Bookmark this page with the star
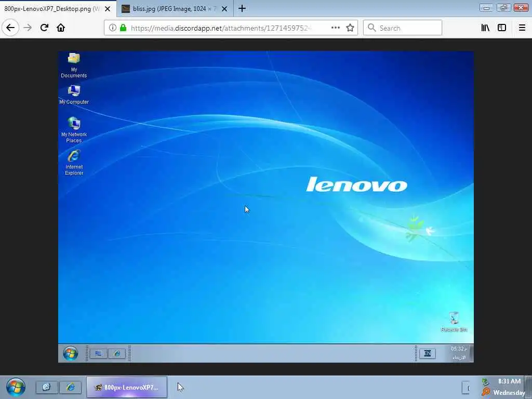The width and height of the screenshot is (532, 399). (350, 28)
